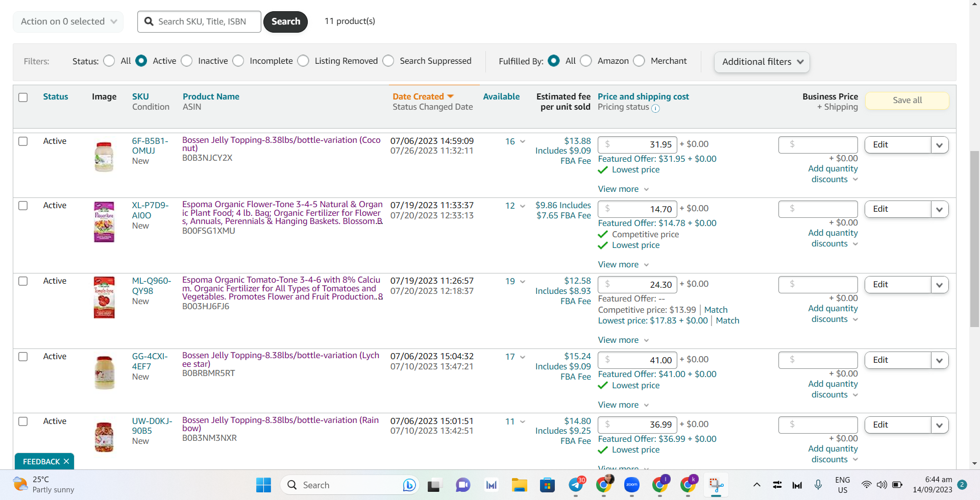Expand available quantity 12 chevron
The image size is (980, 500).
[x=523, y=206]
